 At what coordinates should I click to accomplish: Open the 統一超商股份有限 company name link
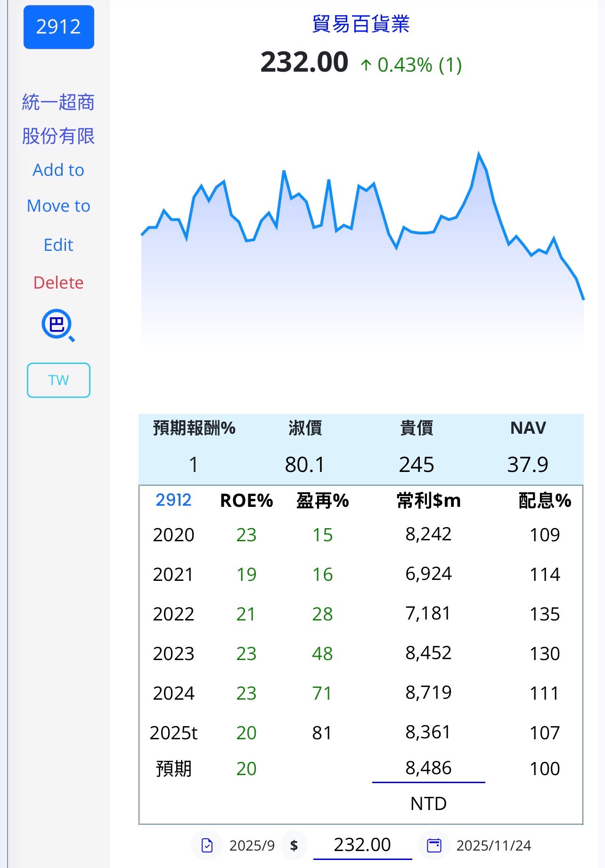(x=58, y=119)
